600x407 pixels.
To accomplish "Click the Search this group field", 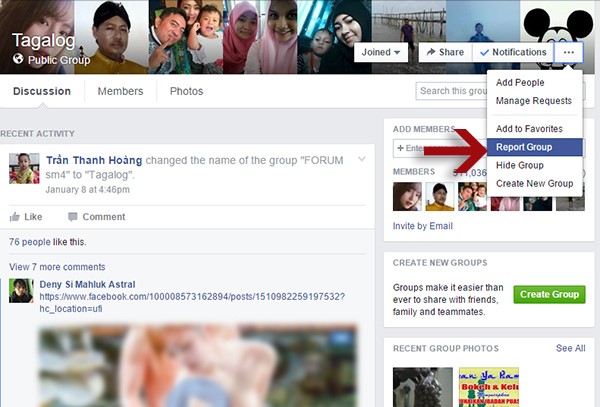I will [x=450, y=91].
